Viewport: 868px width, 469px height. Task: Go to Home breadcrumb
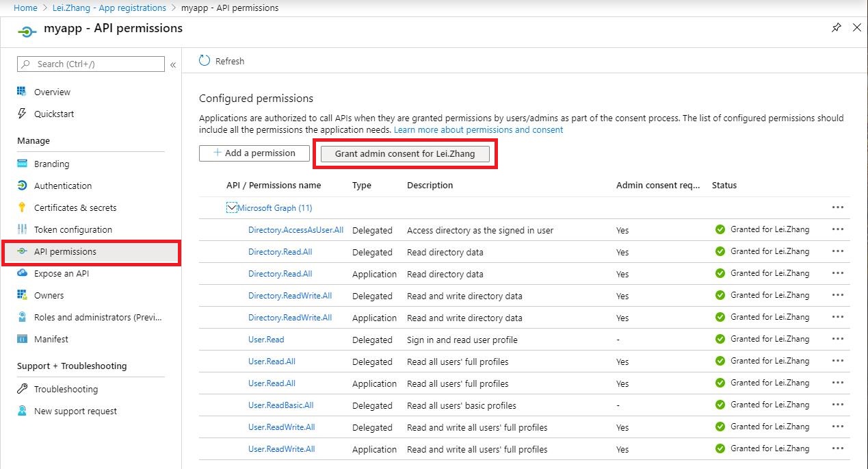[25, 8]
